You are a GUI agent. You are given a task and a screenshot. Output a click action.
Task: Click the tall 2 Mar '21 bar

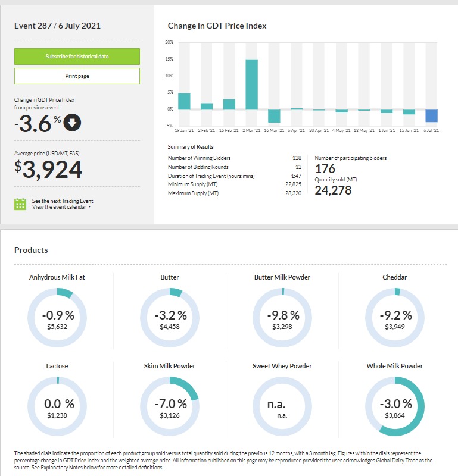click(251, 84)
